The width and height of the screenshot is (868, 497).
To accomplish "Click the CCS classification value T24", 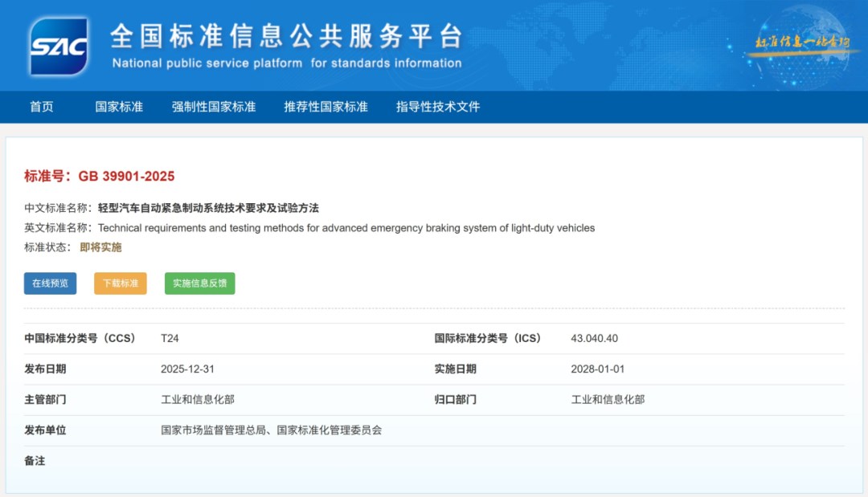I will pos(170,339).
